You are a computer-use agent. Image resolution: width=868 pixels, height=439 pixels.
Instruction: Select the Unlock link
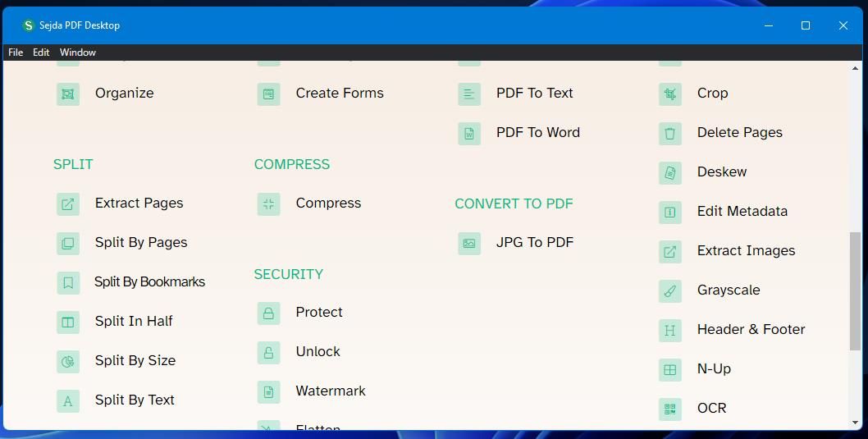point(318,351)
